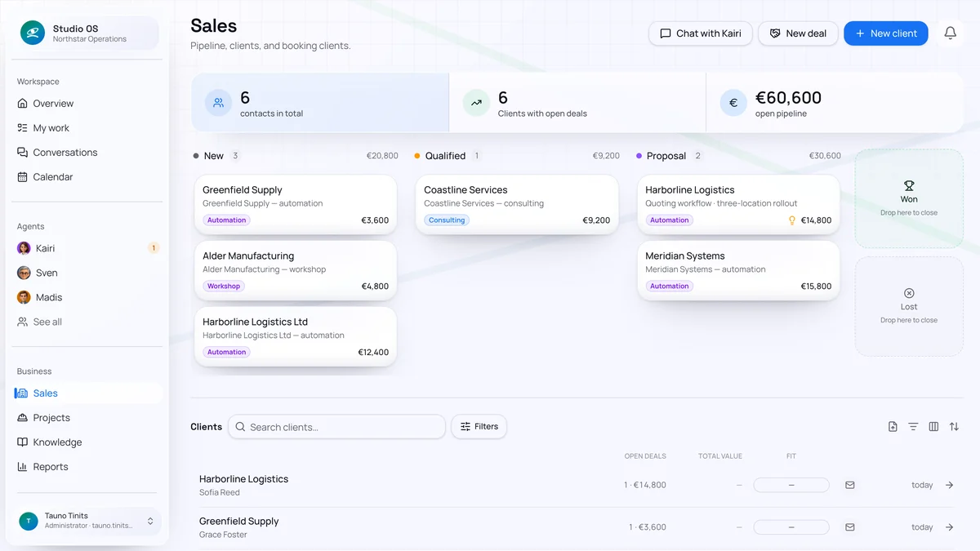This screenshot has height=551, width=980.
Task: Click the open pipeline euro icon
Action: [x=733, y=103]
